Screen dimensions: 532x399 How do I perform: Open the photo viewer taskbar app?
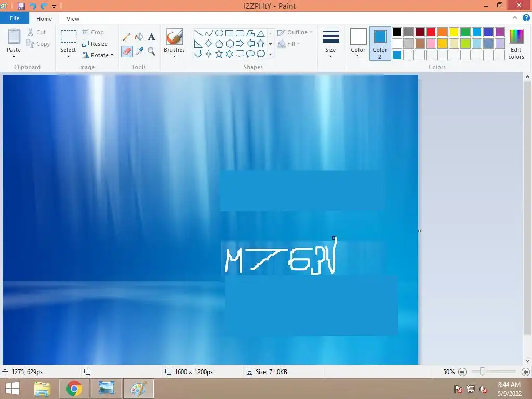pyautogui.click(x=106, y=389)
